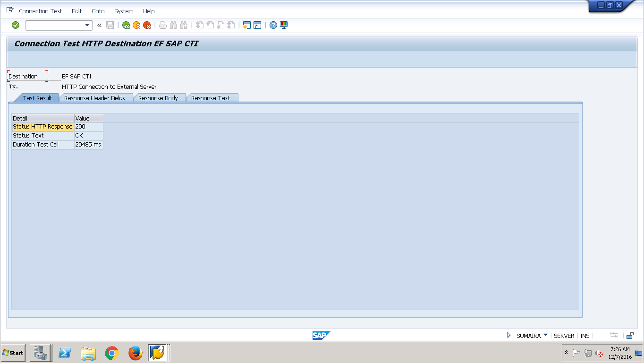
Task: Click the Cancel icon (red X)
Action: pyautogui.click(x=146, y=25)
